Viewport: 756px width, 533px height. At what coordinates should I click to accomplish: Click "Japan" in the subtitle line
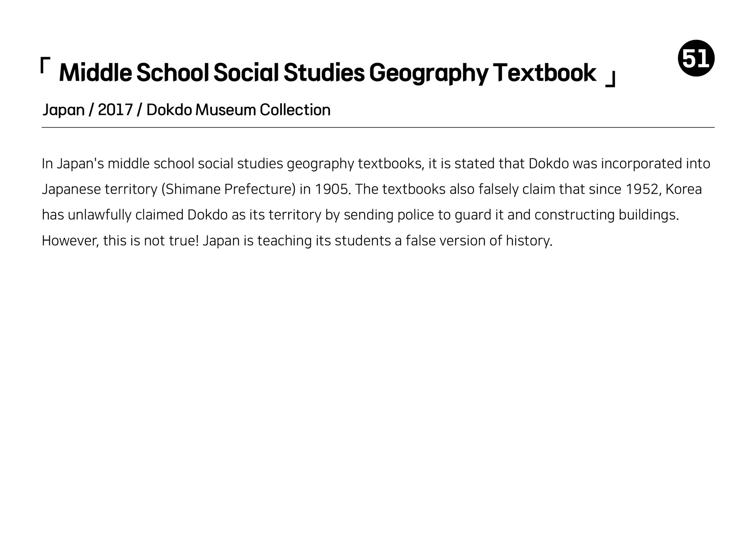pyautogui.click(x=63, y=110)
